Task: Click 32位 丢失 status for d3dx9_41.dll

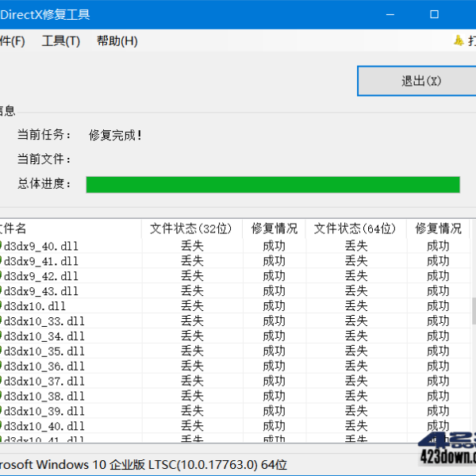Action: 192,261
